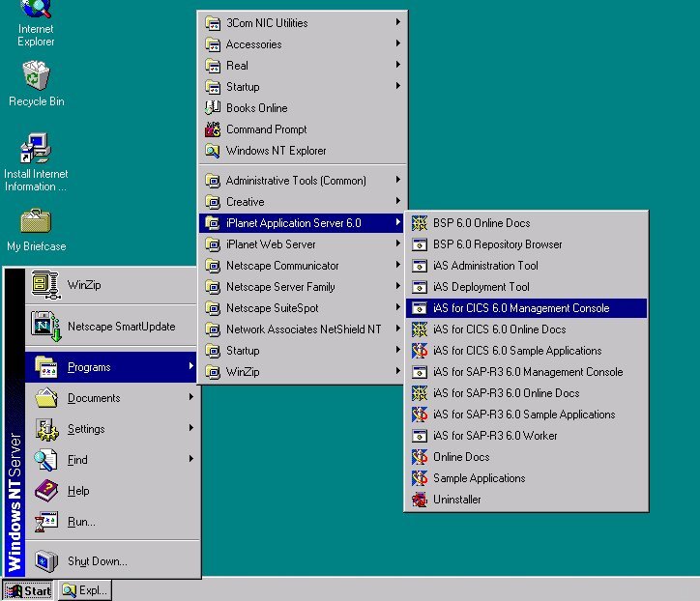Expand the 3Com NIC Utilities submenu
700x601 pixels.
coord(303,23)
